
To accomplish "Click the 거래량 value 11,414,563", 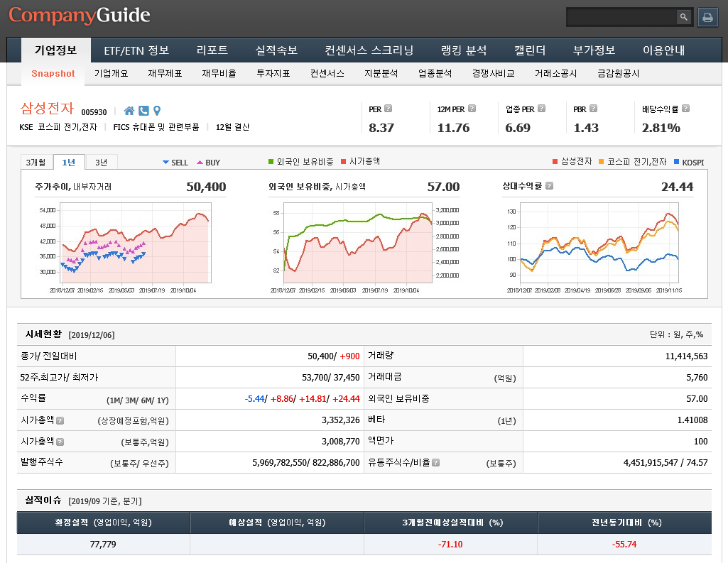I will coord(686,356).
